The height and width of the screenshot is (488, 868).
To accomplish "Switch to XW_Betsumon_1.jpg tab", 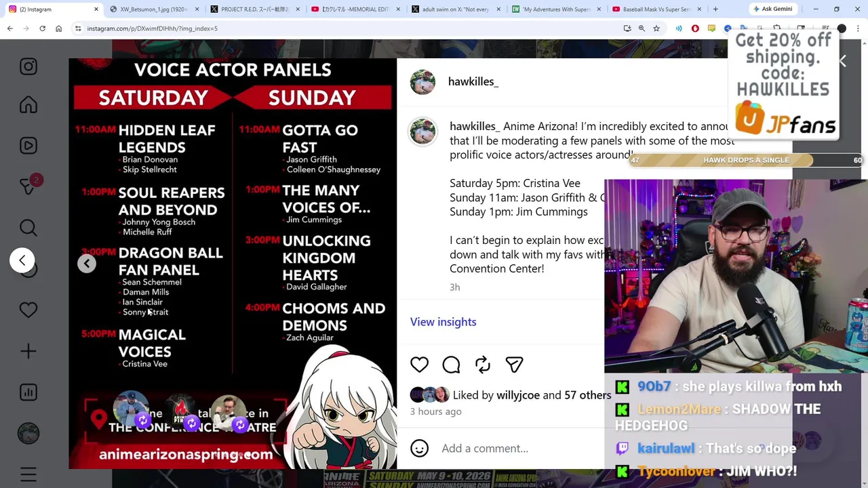I will tap(155, 9).
